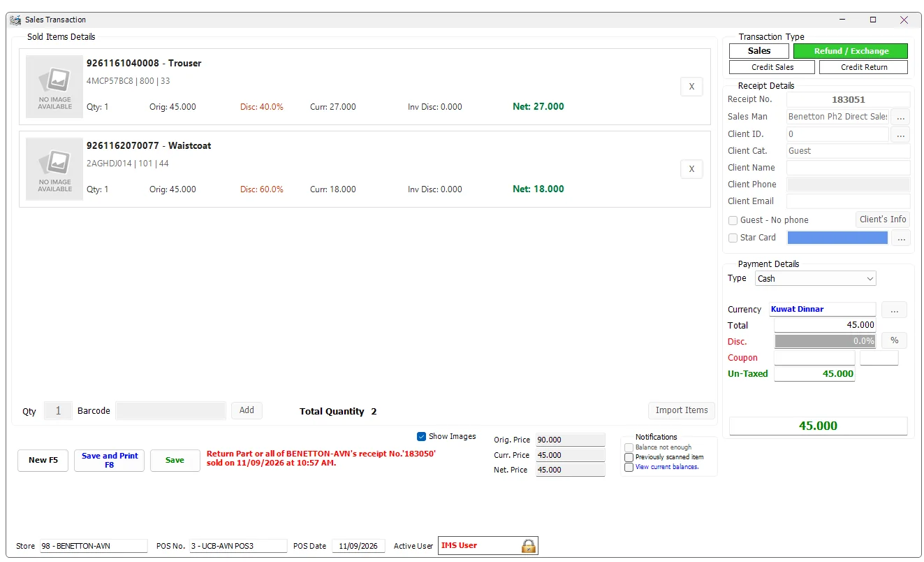Open Star Card ellipsis button
The width and height of the screenshot is (924, 562).
click(901, 238)
